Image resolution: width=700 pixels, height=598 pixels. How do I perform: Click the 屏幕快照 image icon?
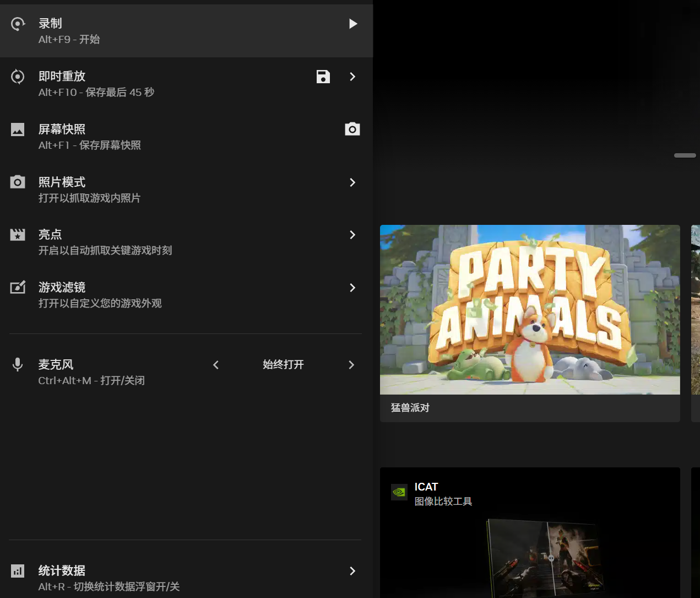click(18, 130)
